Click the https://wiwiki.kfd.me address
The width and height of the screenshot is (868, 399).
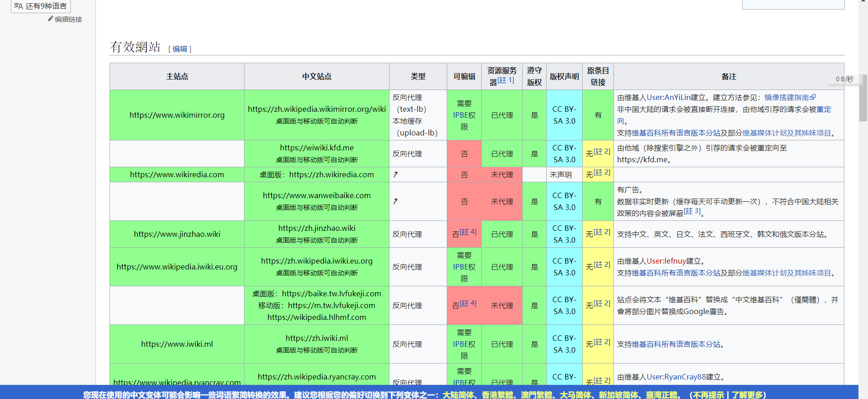pos(317,148)
